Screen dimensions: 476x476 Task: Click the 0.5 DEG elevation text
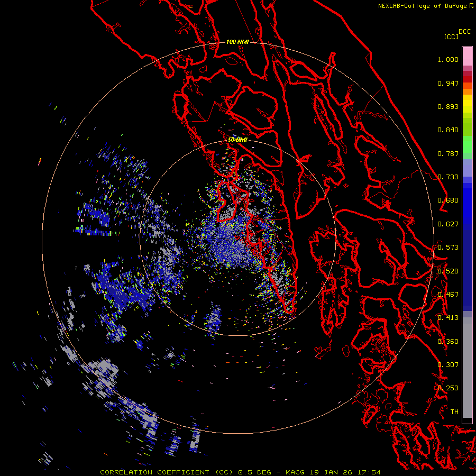click(255, 472)
